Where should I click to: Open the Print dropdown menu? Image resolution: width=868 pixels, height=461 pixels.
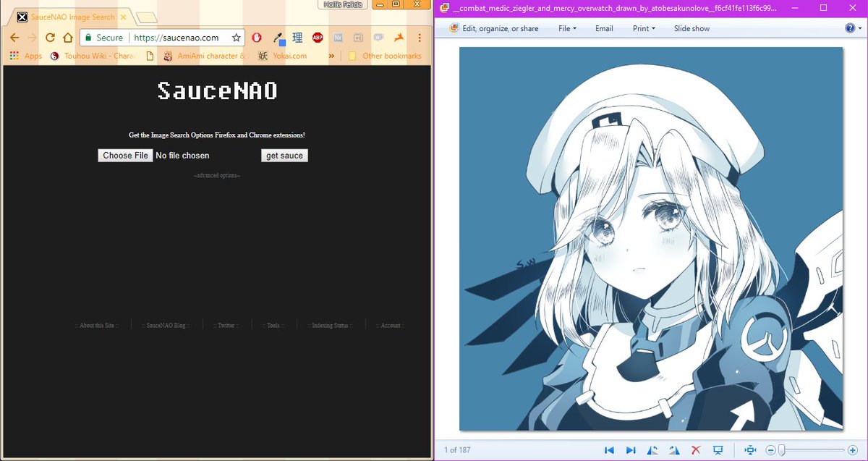643,28
